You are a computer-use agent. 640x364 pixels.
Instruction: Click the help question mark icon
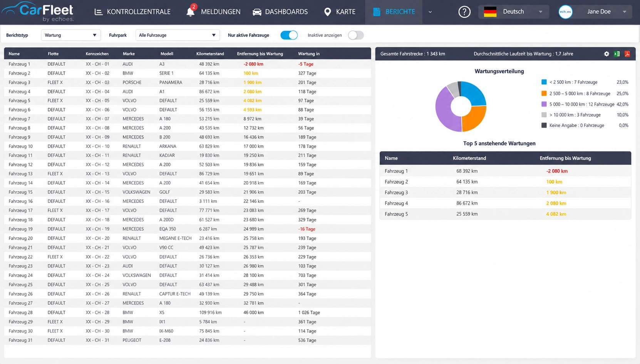tap(464, 12)
